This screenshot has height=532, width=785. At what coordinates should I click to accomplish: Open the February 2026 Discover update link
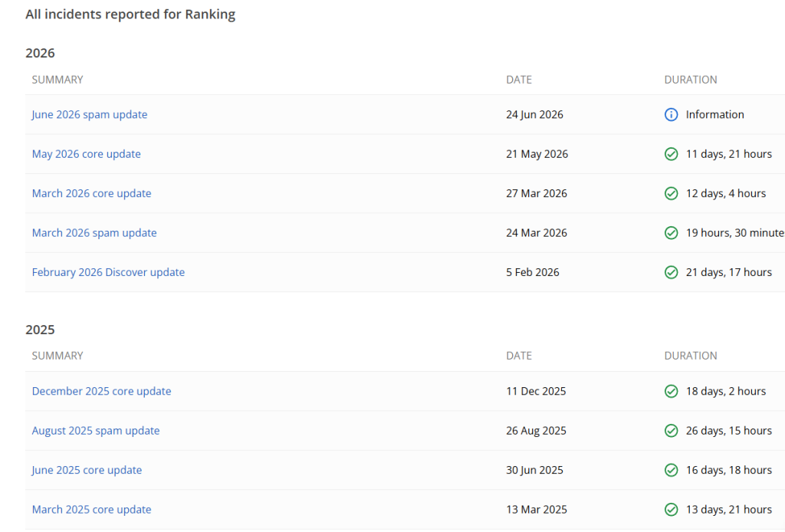(x=108, y=272)
